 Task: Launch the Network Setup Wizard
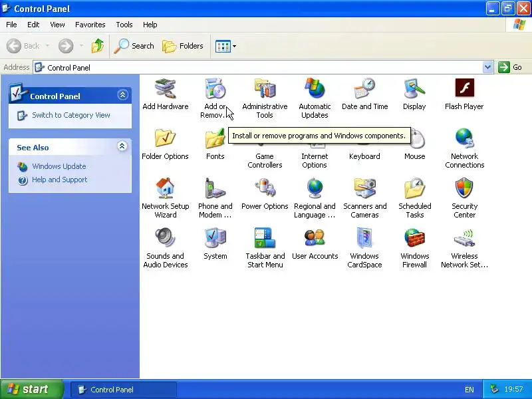point(165,198)
